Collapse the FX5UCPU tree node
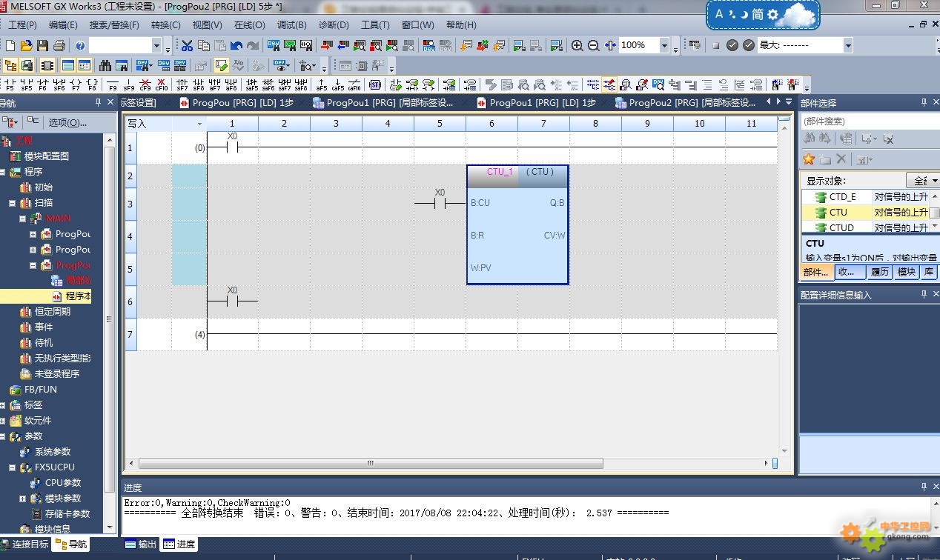This screenshot has height=560, width=940. 12,467
